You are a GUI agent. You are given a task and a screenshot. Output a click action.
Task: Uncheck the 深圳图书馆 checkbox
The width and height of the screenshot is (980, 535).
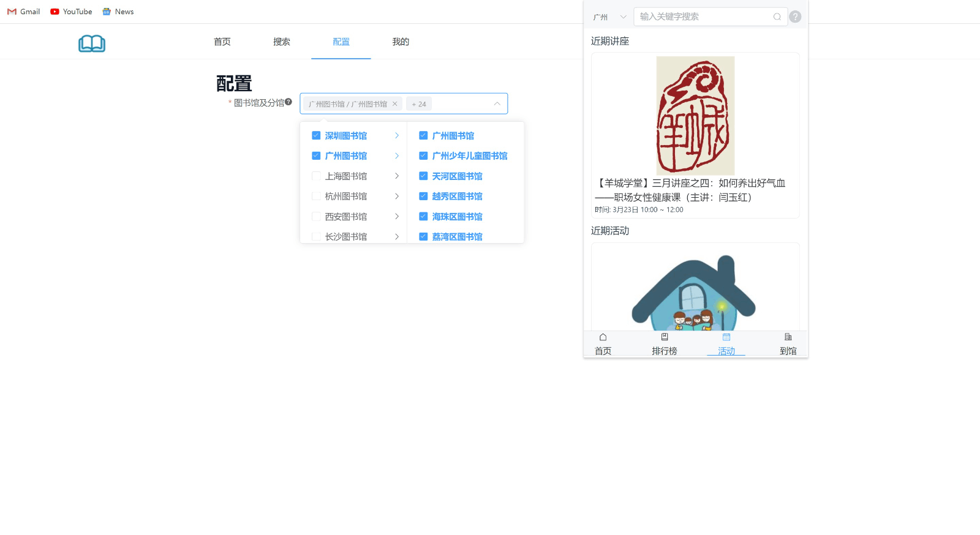click(x=316, y=136)
